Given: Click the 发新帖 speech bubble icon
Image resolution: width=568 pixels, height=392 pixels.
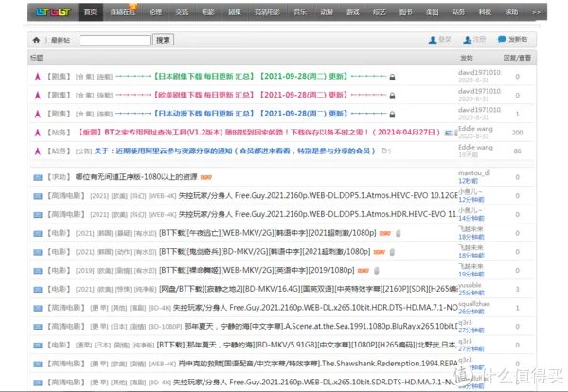Looking at the screenshot, I should point(502,39).
